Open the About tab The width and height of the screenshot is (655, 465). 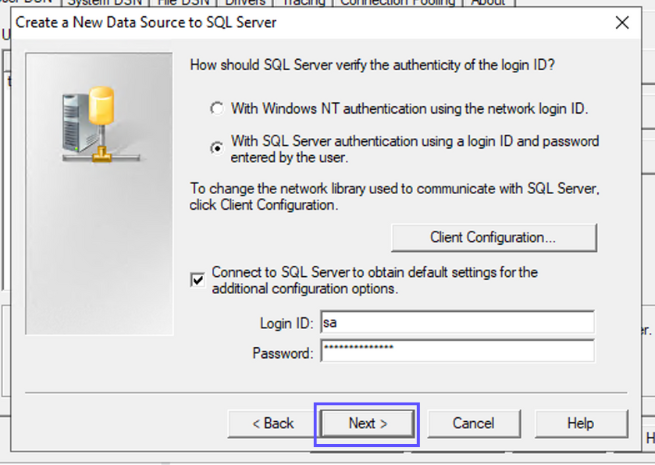pos(488,3)
